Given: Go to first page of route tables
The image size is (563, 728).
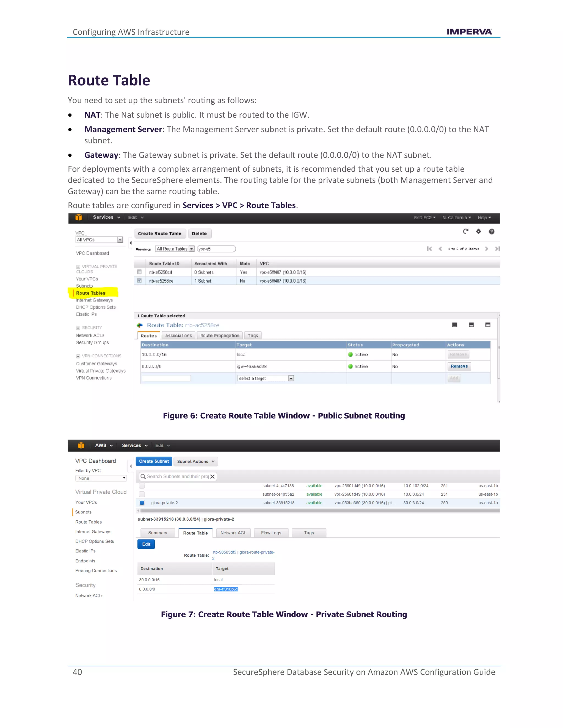Looking at the screenshot, I should click(x=429, y=249).
